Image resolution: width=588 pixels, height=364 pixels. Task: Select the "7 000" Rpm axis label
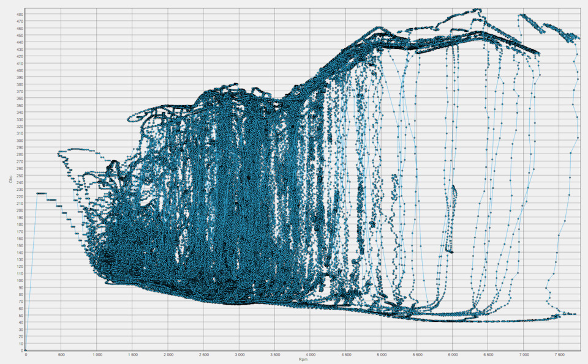[524, 354]
